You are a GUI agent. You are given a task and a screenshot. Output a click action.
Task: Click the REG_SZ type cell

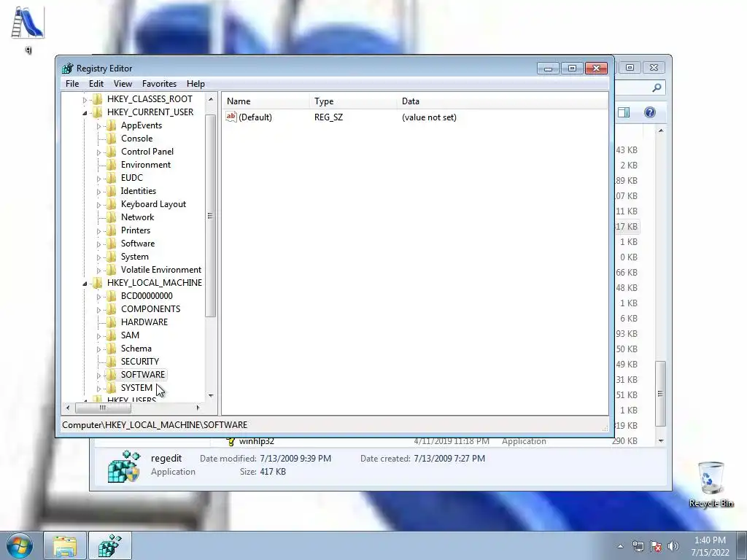328,117
